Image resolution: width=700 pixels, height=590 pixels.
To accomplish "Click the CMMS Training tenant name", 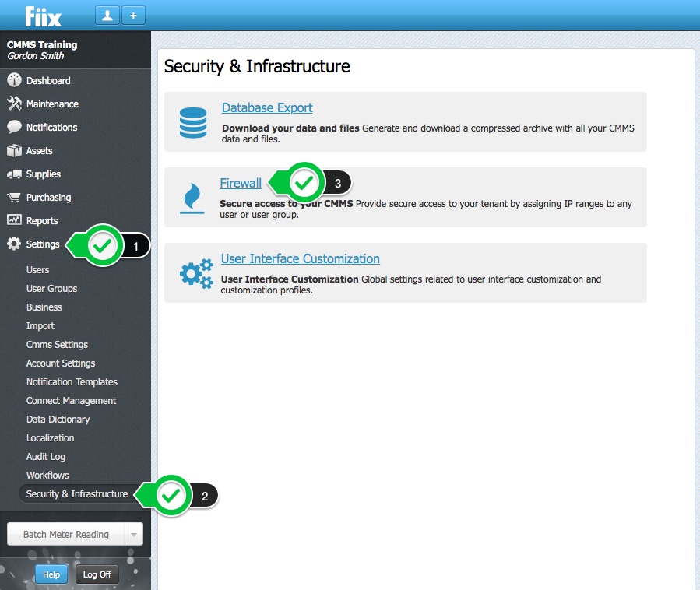I will 42,44.
